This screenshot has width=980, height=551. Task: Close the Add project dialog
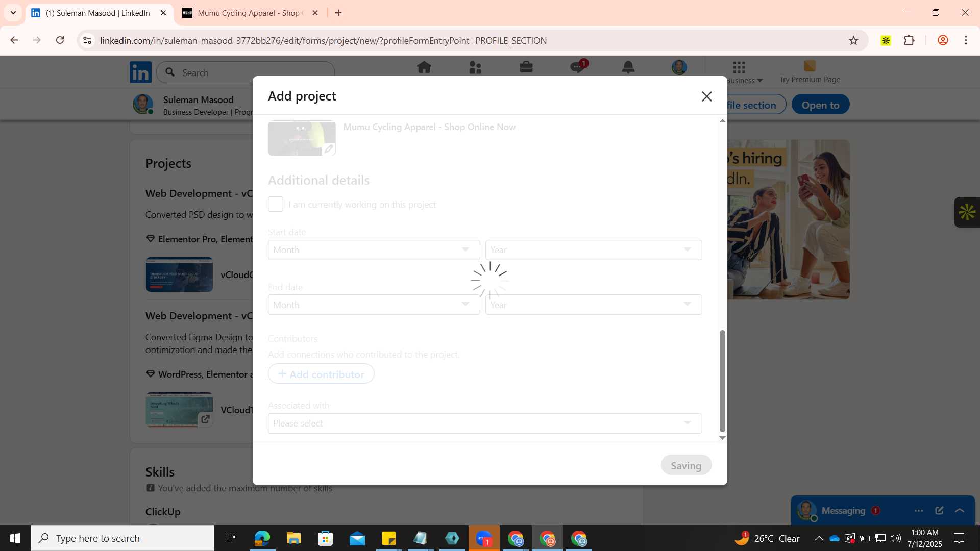pyautogui.click(x=706, y=96)
